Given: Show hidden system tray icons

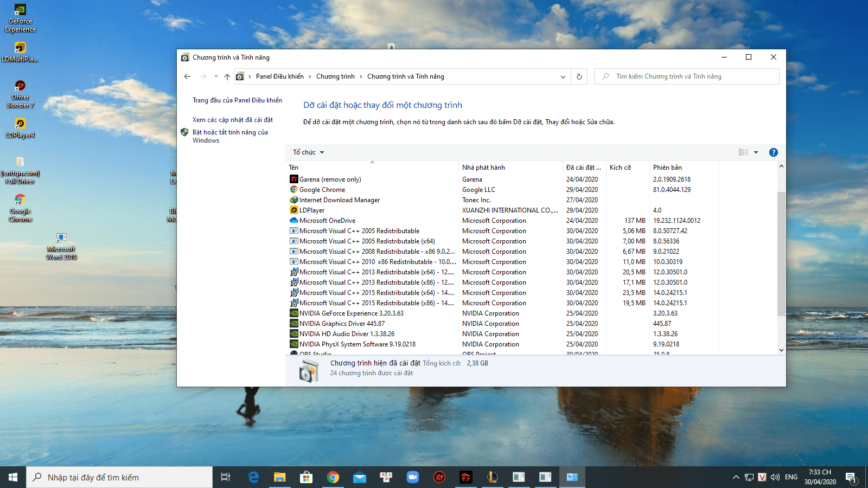Looking at the screenshot, I should click(736, 477).
